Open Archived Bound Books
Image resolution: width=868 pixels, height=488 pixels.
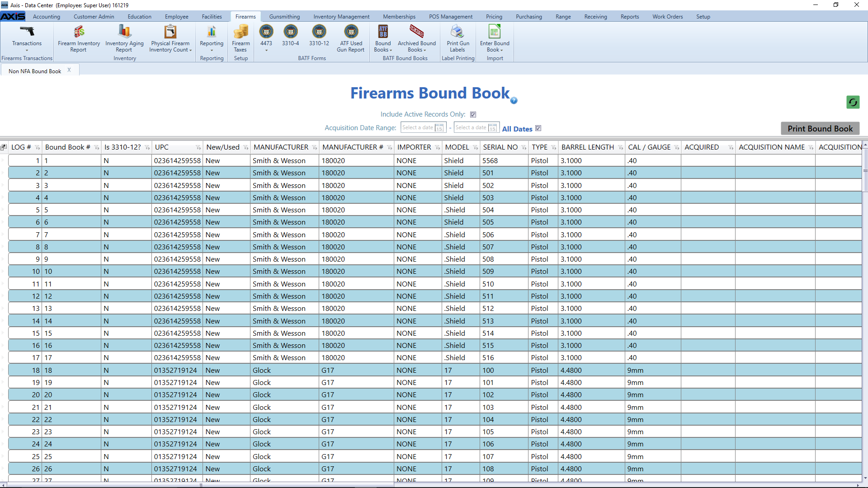click(417, 38)
